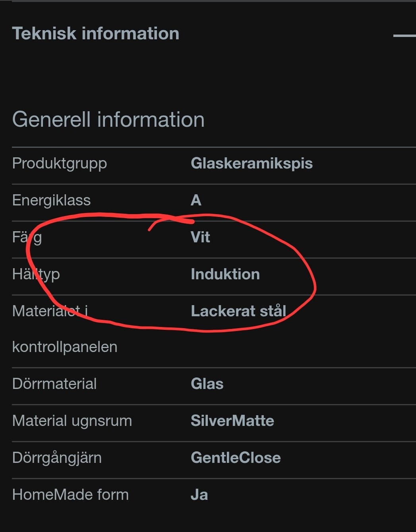Select the Glaskeramikspis value text
416x532 pixels.
pos(252,163)
